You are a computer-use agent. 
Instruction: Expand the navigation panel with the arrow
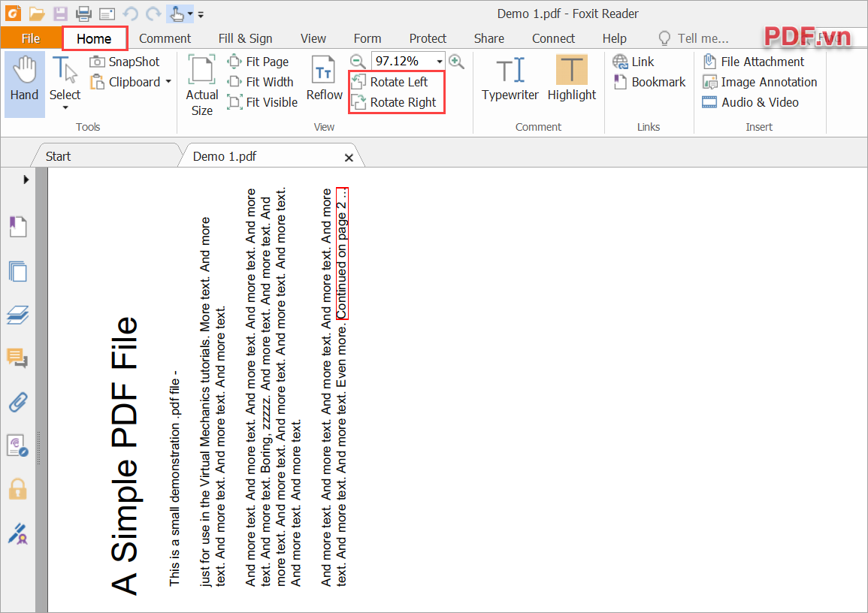pyautogui.click(x=26, y=180)
